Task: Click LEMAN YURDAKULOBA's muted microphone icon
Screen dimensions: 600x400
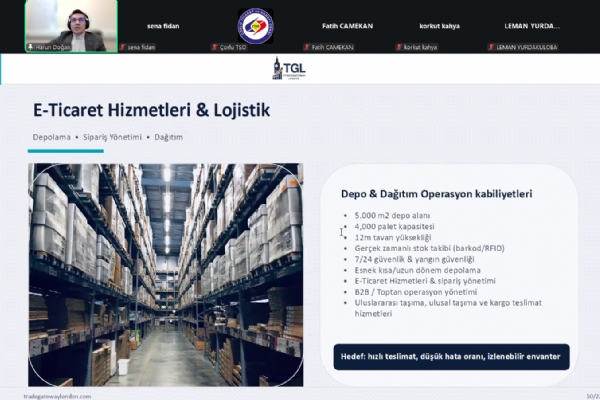Action: pos(491,47)
